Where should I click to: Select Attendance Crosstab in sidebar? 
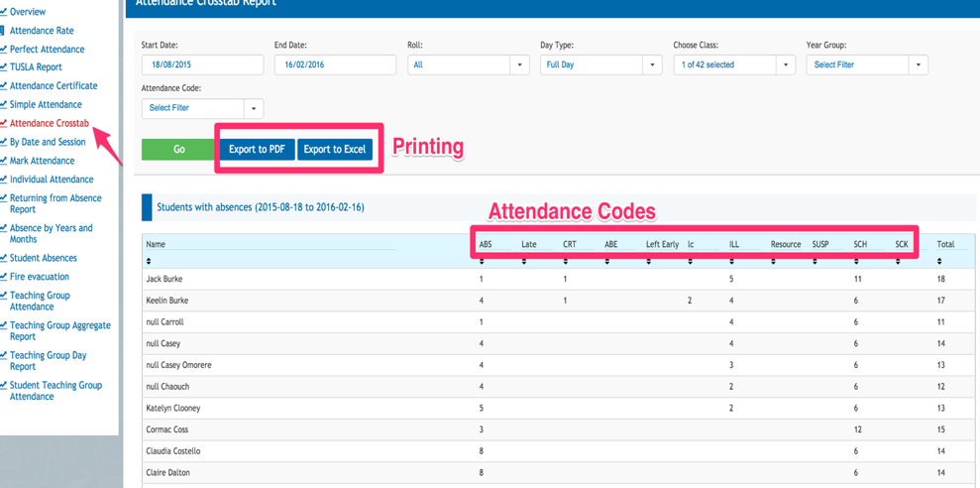pyautogui.click(x=50, y=123)
